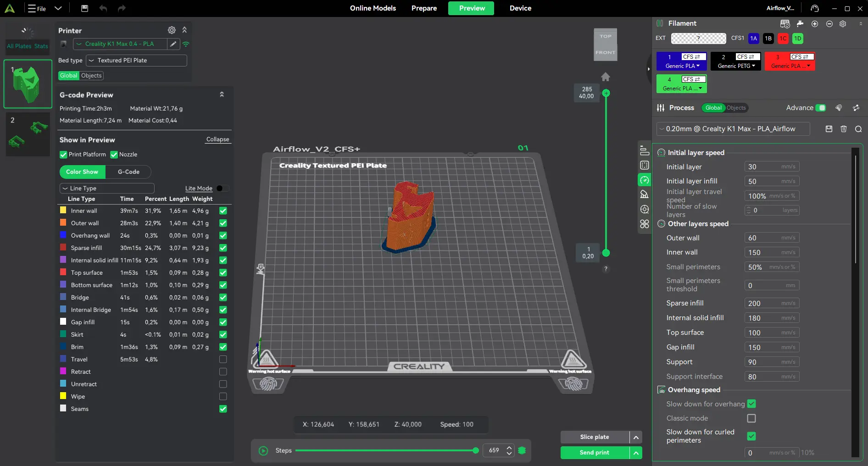Redo the last undone action
The image size is (868, 466).
122,8
